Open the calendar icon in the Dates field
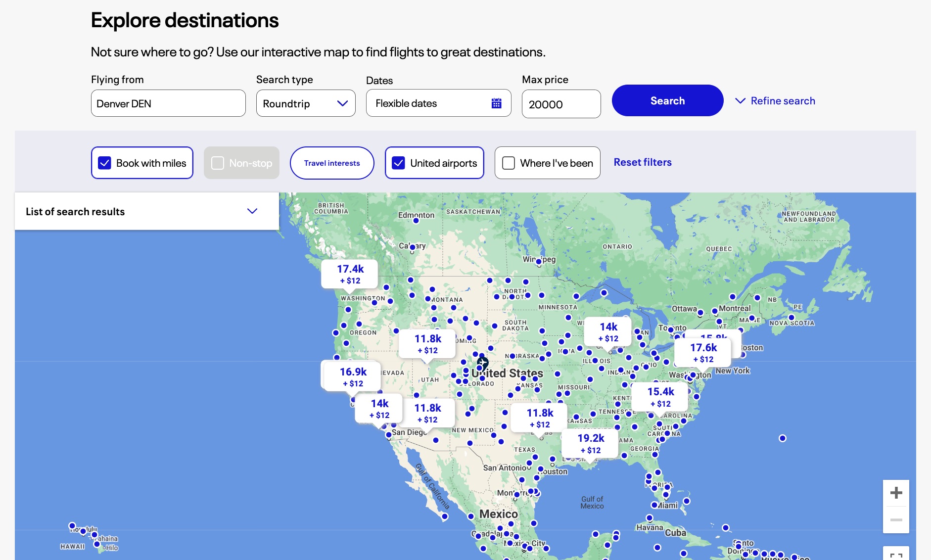 [x=496, y=103]
